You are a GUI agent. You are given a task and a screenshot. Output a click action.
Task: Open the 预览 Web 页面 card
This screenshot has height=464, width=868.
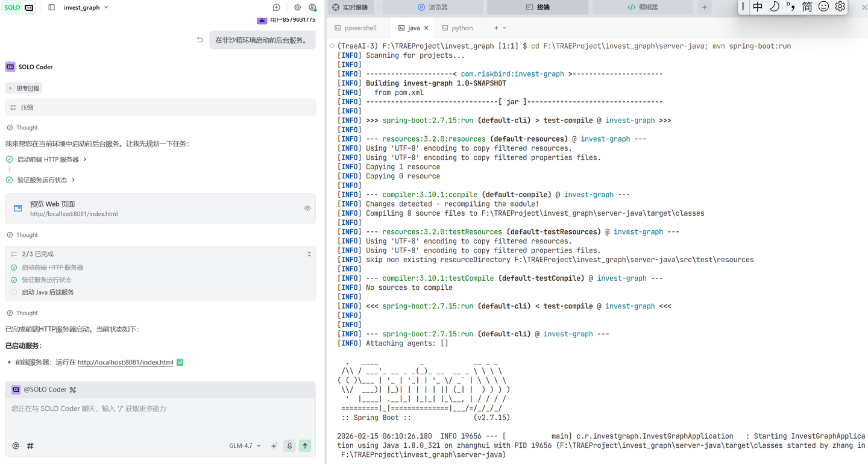pyautogui.click(x=160, y=208)
